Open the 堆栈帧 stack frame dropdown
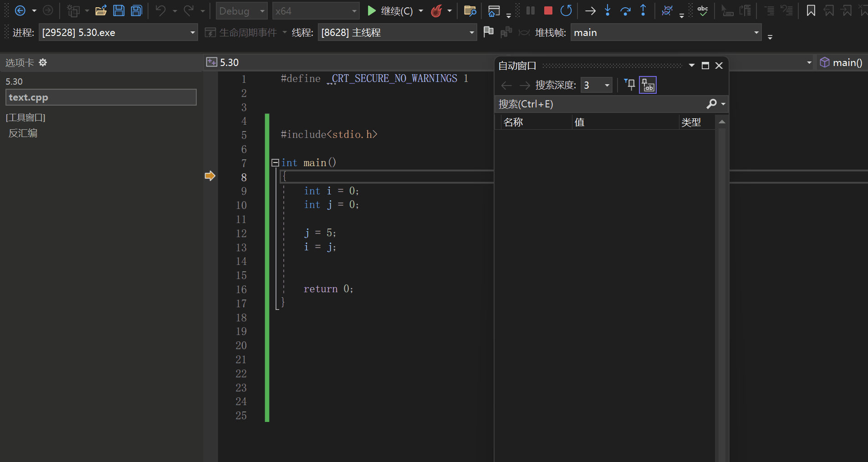 pyautogui.click(x=666, y=32)
